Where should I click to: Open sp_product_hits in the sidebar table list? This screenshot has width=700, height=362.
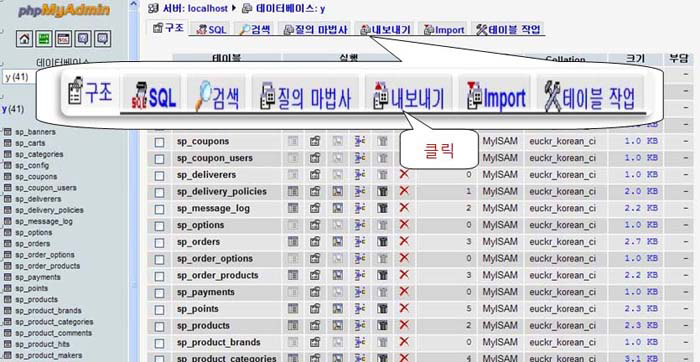pyautogui.click(x=42, y=344)
